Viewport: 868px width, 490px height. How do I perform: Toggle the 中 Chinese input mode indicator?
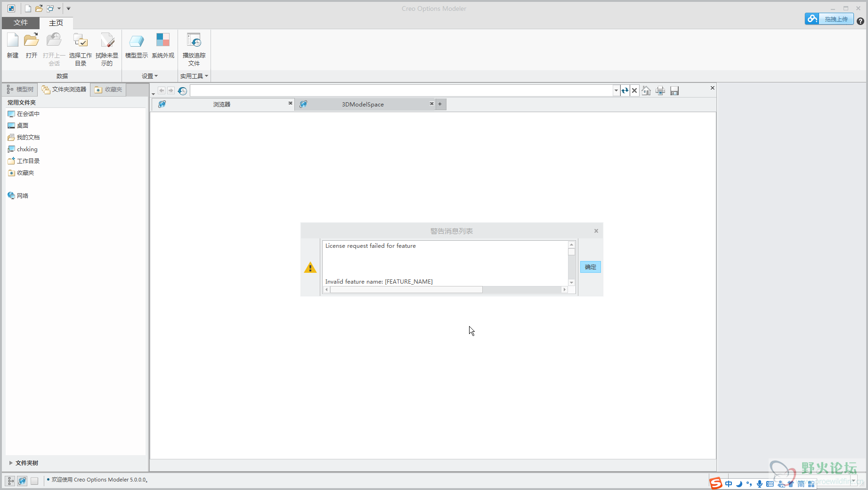(729, 484)
